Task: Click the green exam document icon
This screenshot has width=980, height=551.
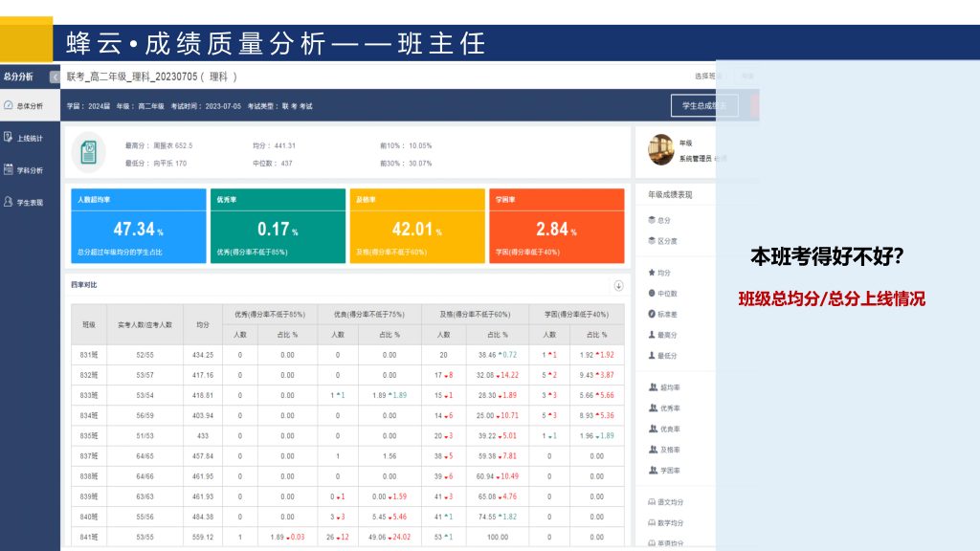Action: (89, 153)
